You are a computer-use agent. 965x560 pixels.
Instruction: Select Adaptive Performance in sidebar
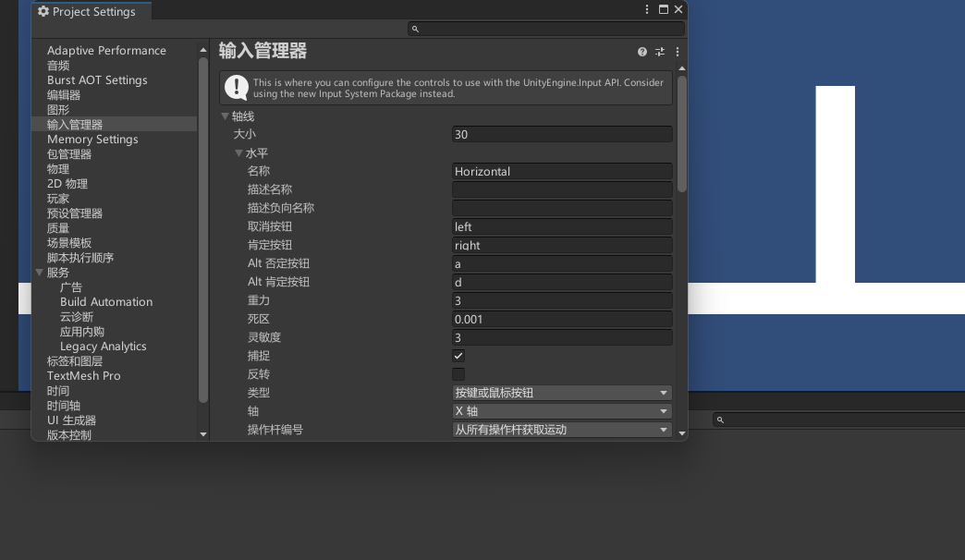click(106, 51)
